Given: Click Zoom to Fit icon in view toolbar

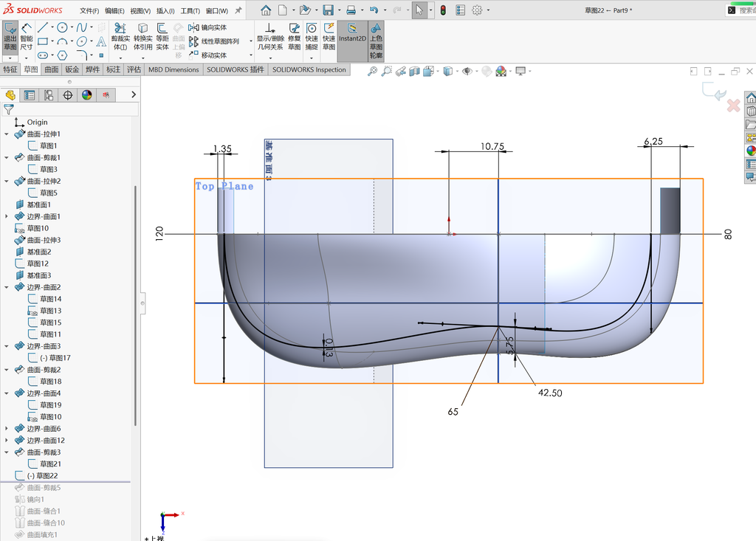Looking at the screenshot, I should coord(372,72).
